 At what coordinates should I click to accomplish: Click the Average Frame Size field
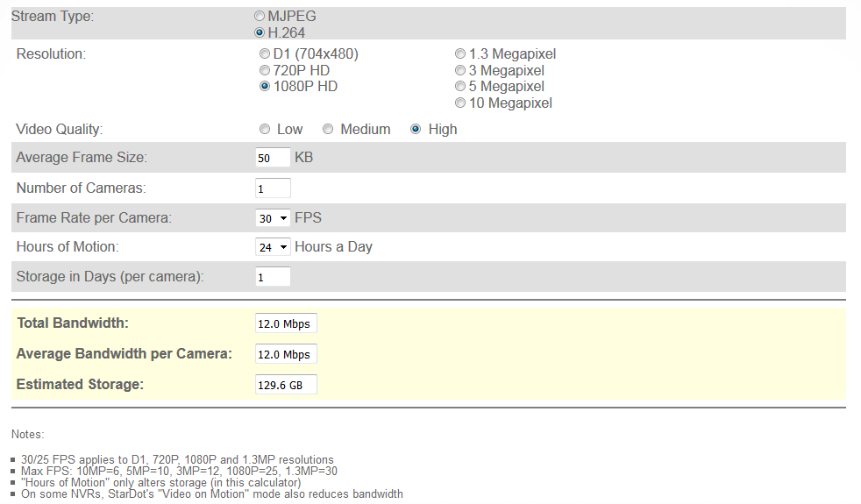pyautogui.click(x=273, y=158)
